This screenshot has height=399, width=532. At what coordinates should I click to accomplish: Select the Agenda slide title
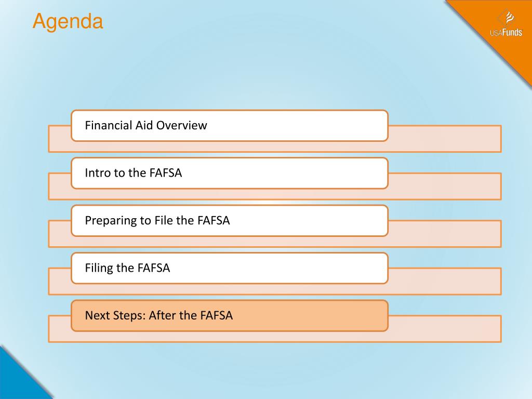(68, 21)
